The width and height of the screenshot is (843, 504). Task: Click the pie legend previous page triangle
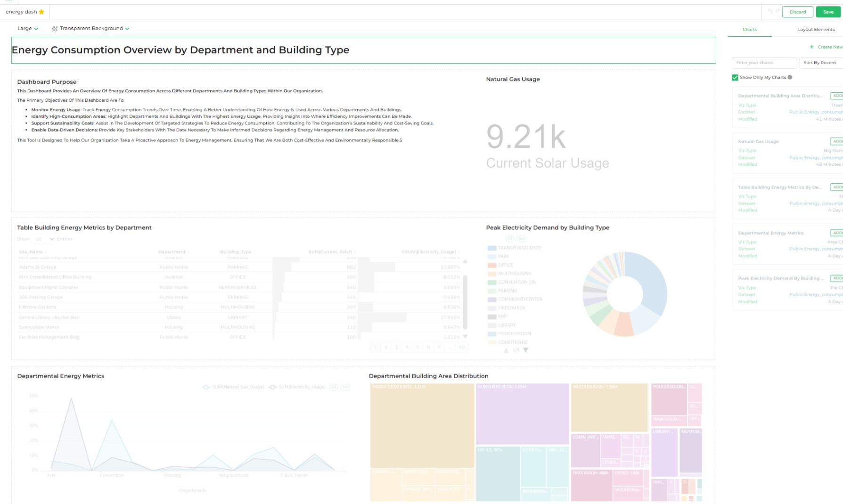pos(506,350)
